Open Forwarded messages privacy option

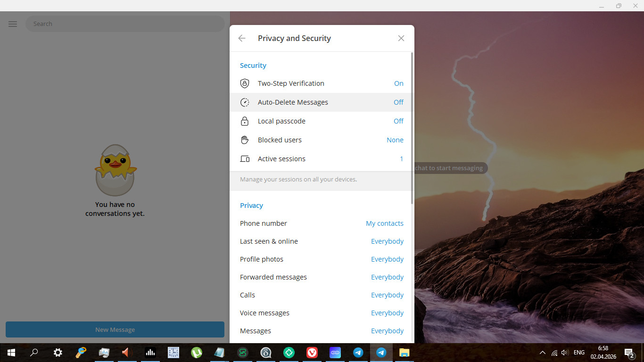point(321,277)
